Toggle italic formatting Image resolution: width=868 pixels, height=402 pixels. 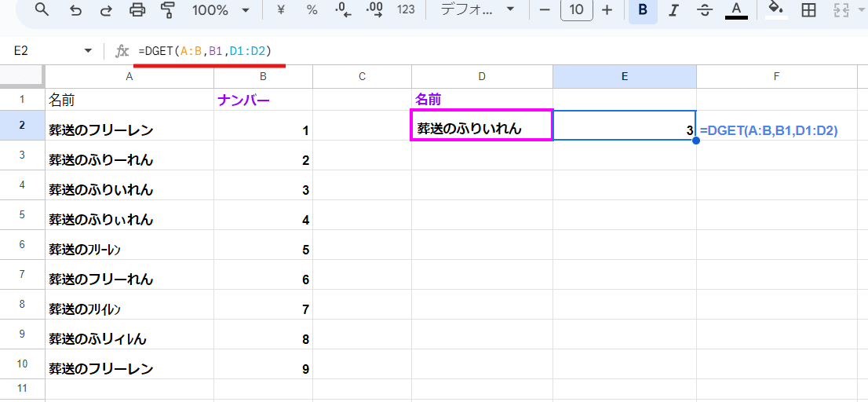tap(673, 9)
